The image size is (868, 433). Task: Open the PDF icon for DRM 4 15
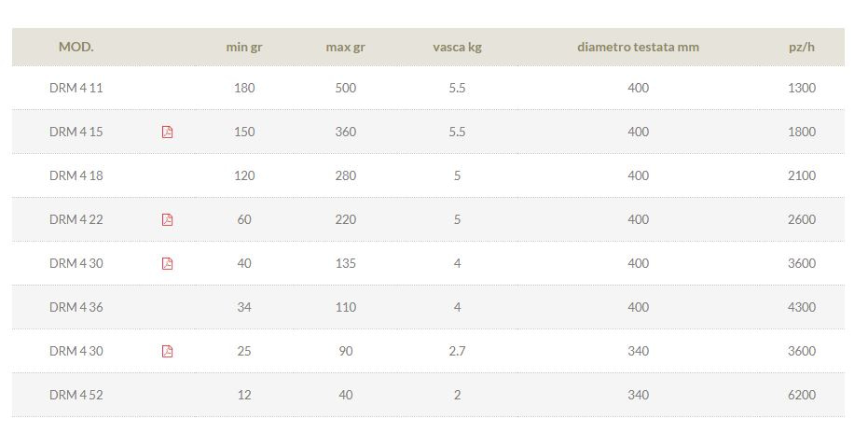click(167, 132)
